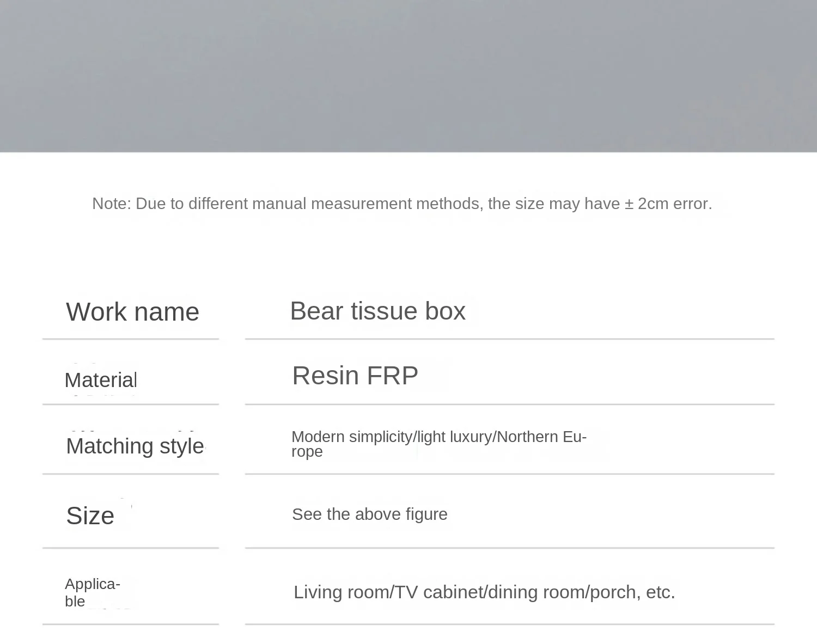Screen dimensions: 817x644
Task: Click 'See the above figure' text
Action: 369,514
